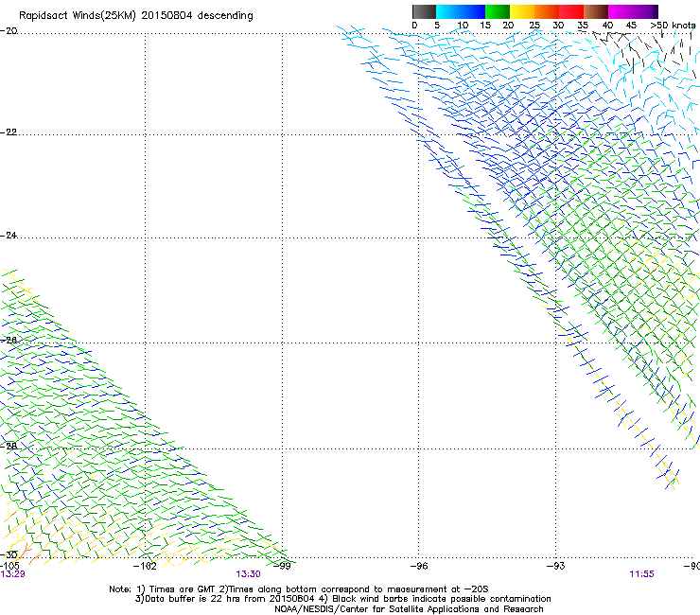Click the 13:29 swath time label

point(12,574)
